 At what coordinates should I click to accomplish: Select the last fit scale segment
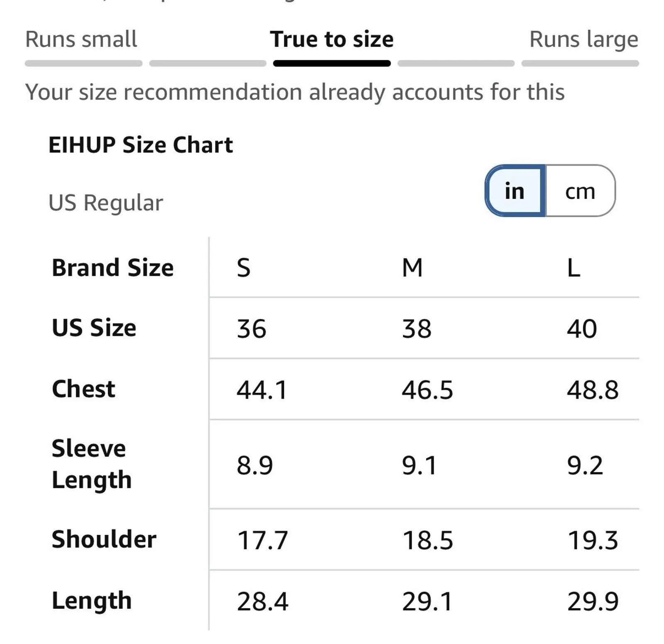click(x=580, y=64)
